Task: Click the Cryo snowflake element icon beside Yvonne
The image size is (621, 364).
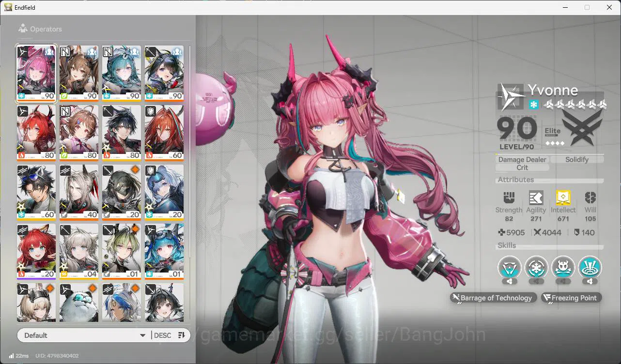Action: (533, 105)
